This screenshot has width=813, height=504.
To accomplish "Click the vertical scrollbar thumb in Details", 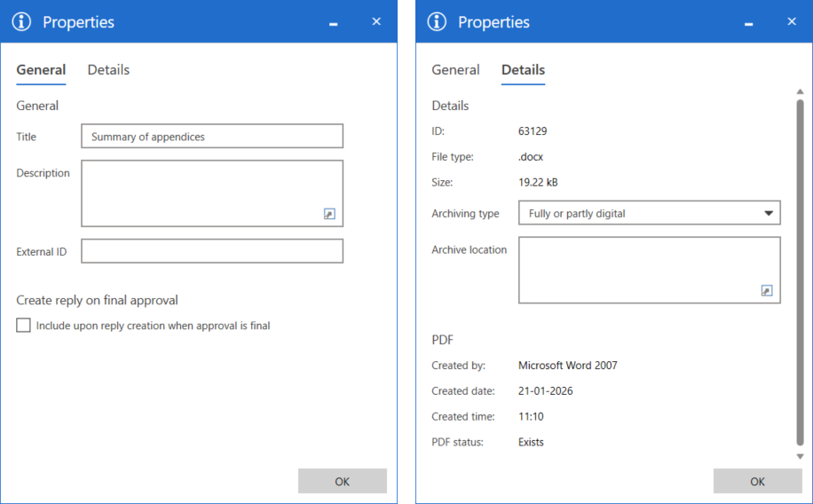I will point(800,272).
